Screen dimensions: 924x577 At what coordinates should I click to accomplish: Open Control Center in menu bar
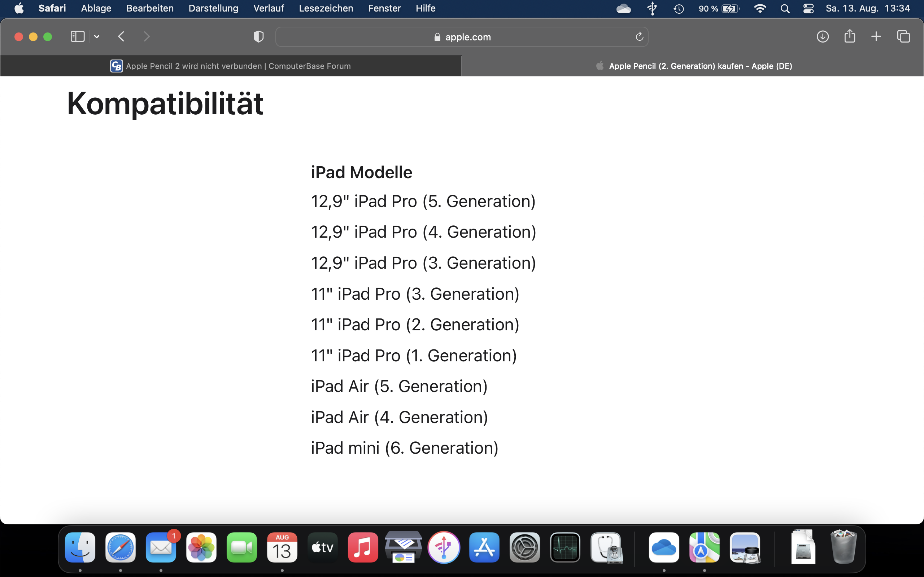point(808,8)
